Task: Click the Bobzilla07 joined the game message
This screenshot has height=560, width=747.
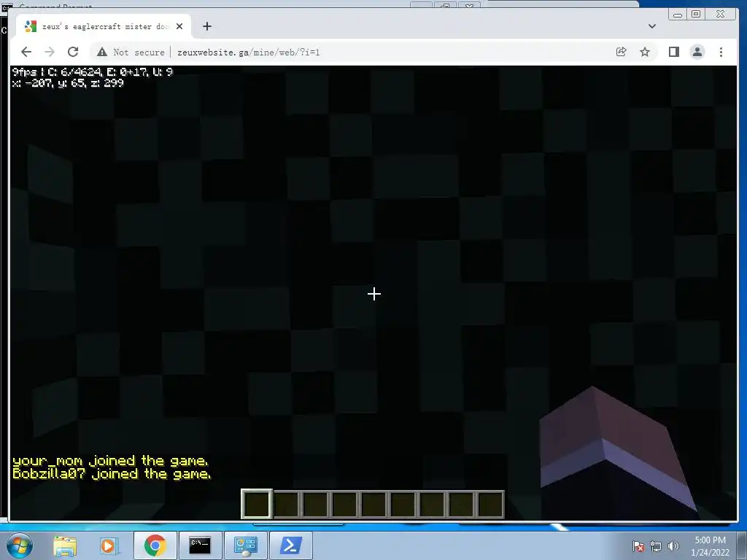Action: (x=112, y=473)
